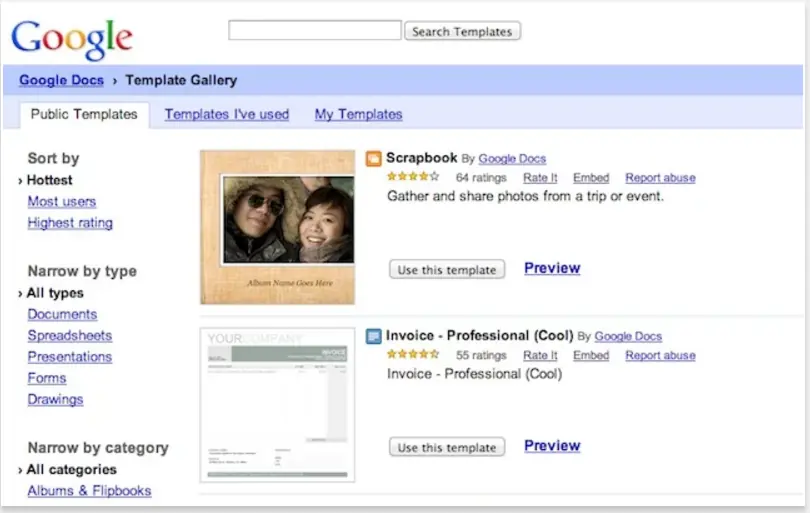810x513 pixels.
Task: Preview the Invoice template
Action: point(552,446)
